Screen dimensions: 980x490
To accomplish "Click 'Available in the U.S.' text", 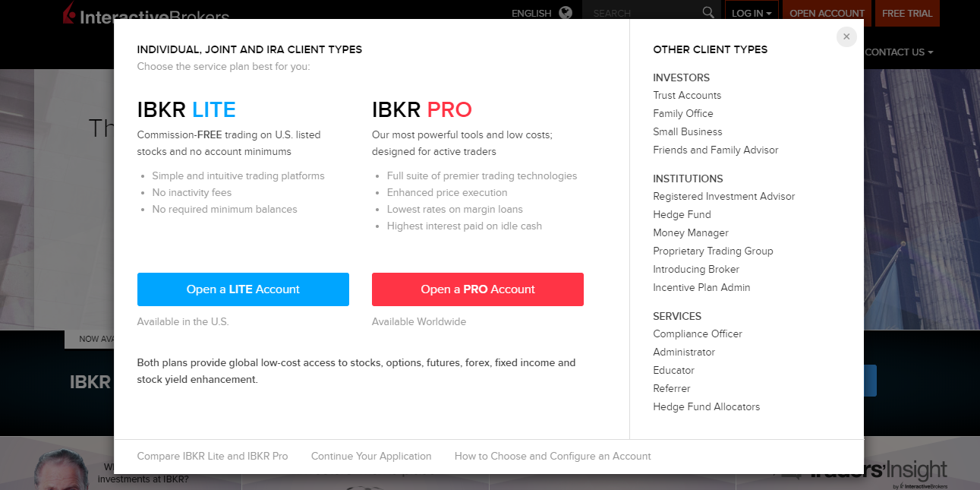I will pyautogui.click(x=183, y=321).
